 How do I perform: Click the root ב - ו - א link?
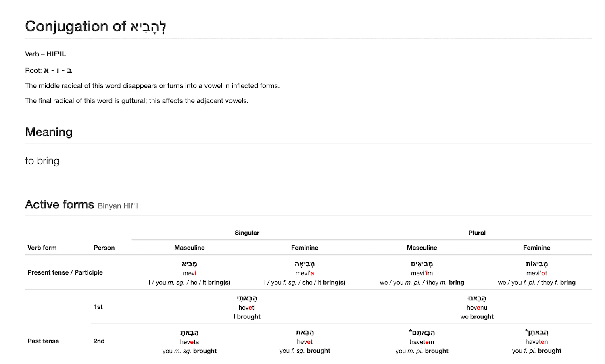58,70
